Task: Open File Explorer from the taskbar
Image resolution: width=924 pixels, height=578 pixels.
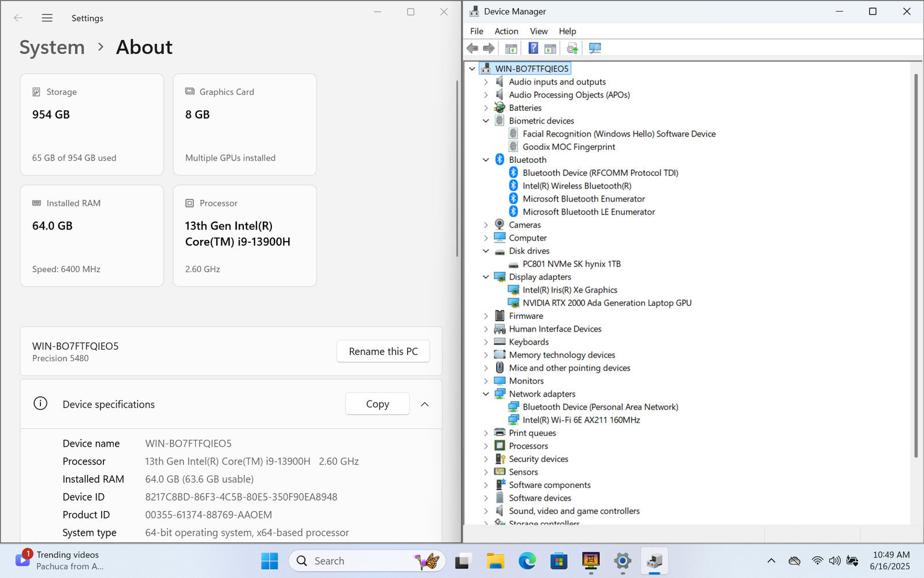Action: click(x=495, y=561)
